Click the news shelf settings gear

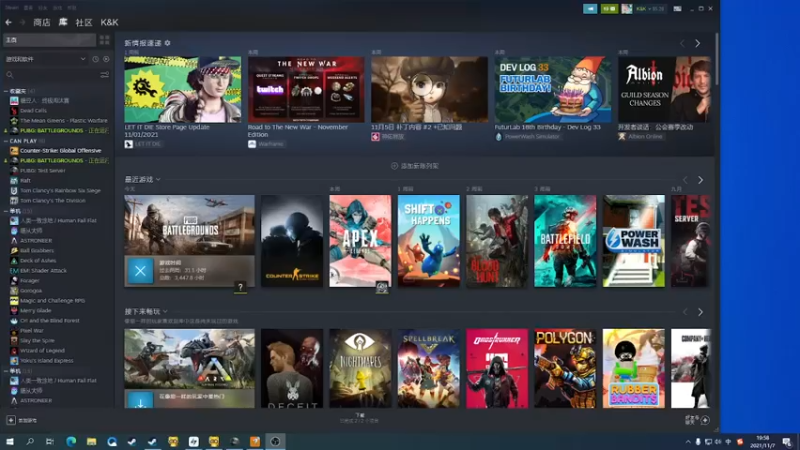167,43
